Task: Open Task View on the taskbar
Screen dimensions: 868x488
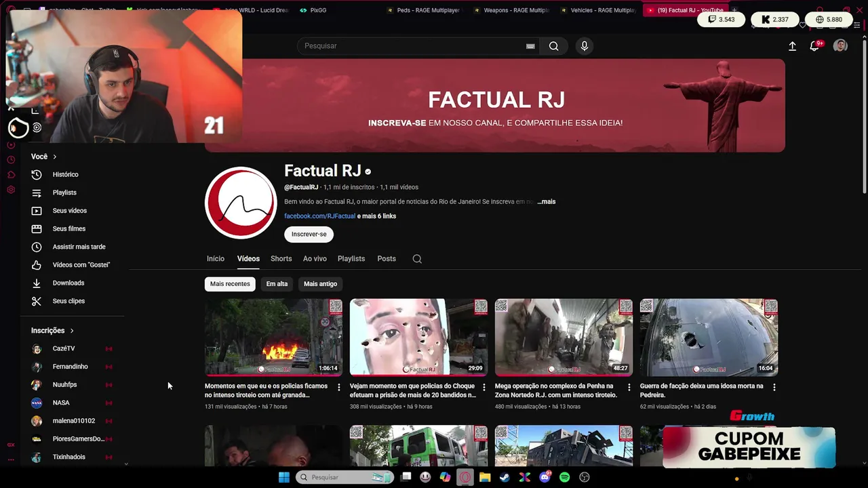Action: click(406, 477)
